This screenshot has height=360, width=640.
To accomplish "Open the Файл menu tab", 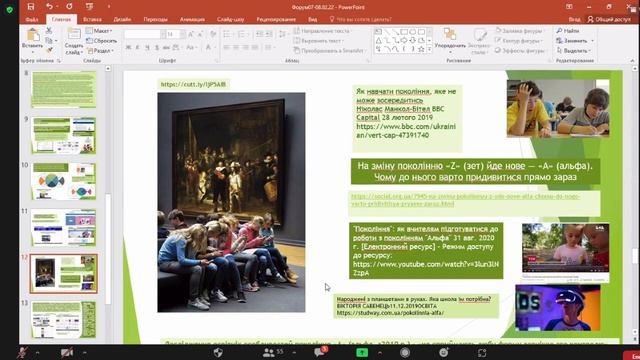I will (x=32, y=19).
